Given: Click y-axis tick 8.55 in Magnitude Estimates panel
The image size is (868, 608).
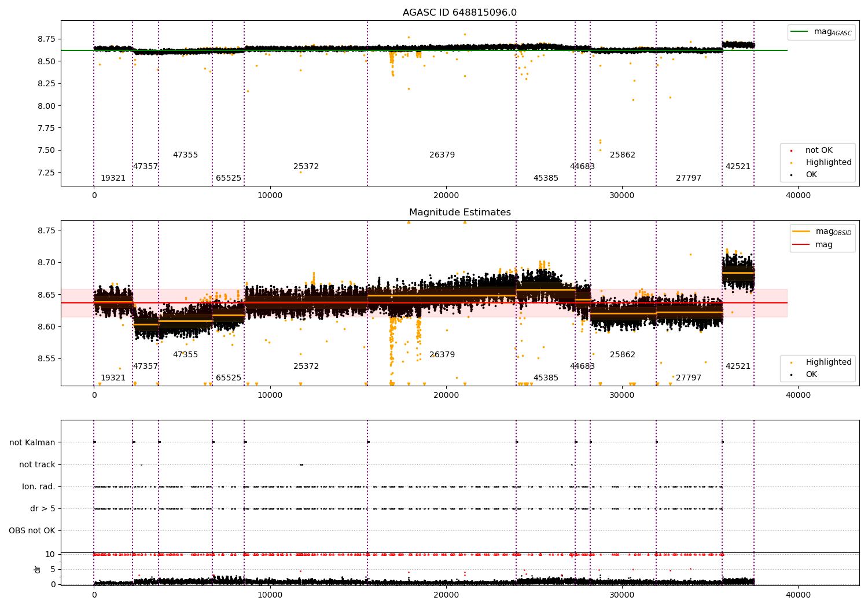Looking at the screenshot, I should pos(47,359).
